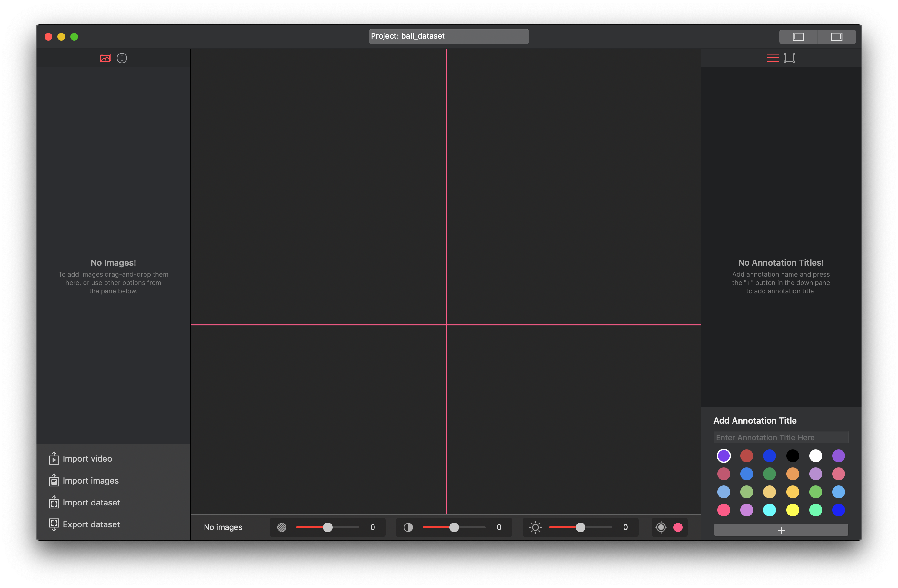Toggle the right sidebar visibility
This screenshot has height=588, width=898.
(x=836, y=36)
